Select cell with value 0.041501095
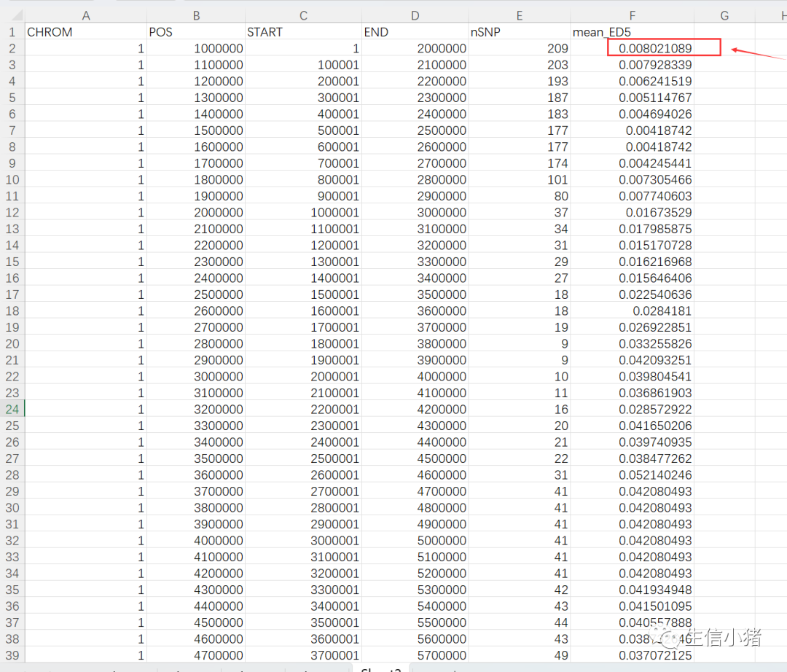 (x=633, y=606)
